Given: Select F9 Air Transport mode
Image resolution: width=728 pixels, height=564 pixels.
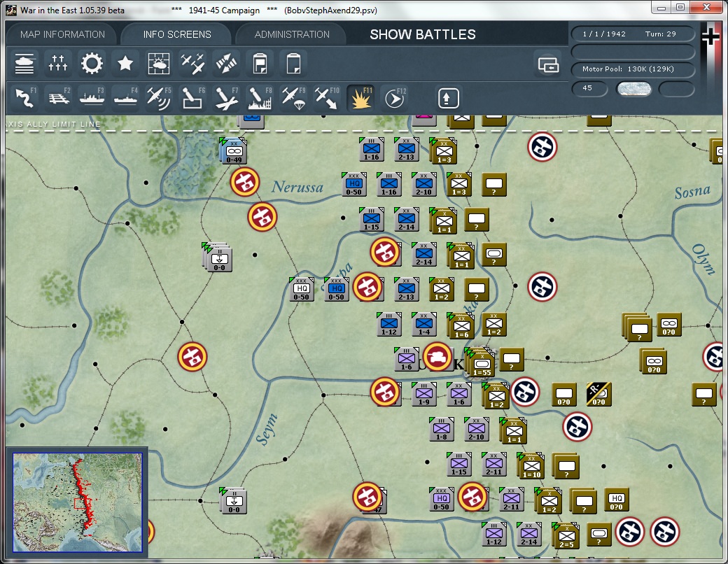Looking at the screenshot, I should click(293, 97).
